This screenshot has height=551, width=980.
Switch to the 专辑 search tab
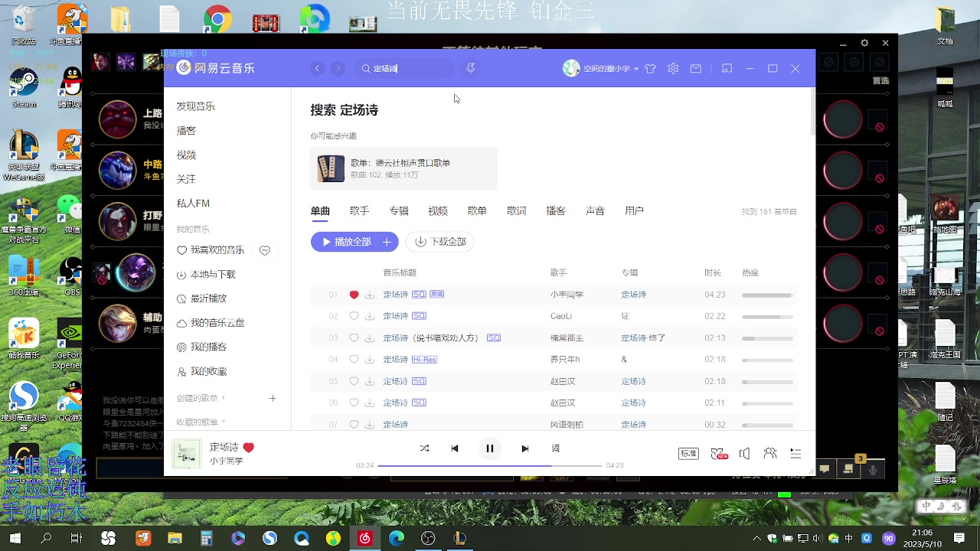click(399, 211)
